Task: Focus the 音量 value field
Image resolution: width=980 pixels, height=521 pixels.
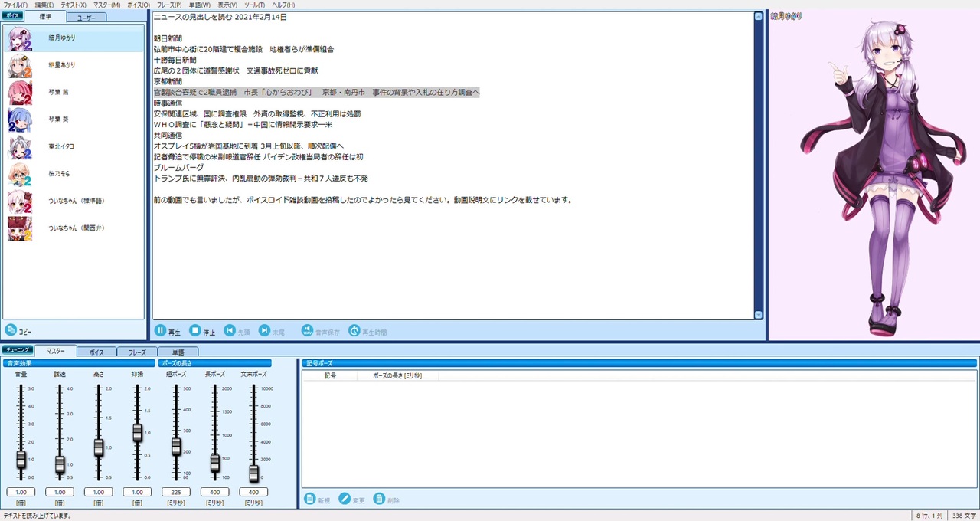Action: (x=21, y=492)
